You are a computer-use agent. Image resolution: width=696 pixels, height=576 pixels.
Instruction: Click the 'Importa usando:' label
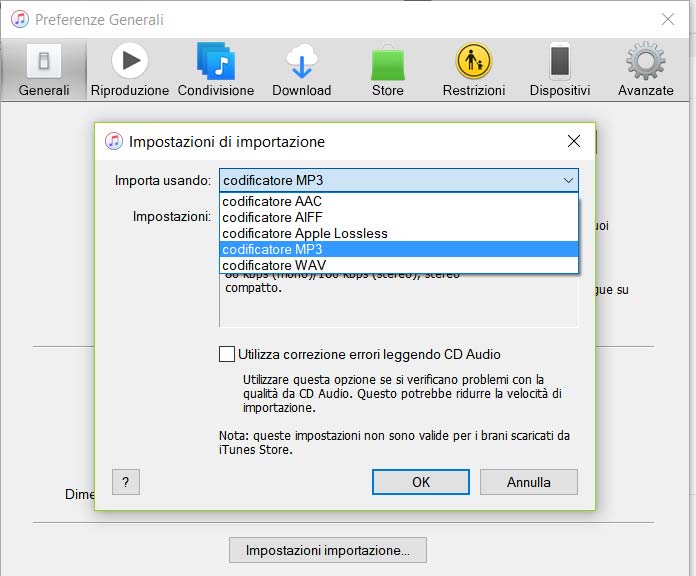[162, 181]
